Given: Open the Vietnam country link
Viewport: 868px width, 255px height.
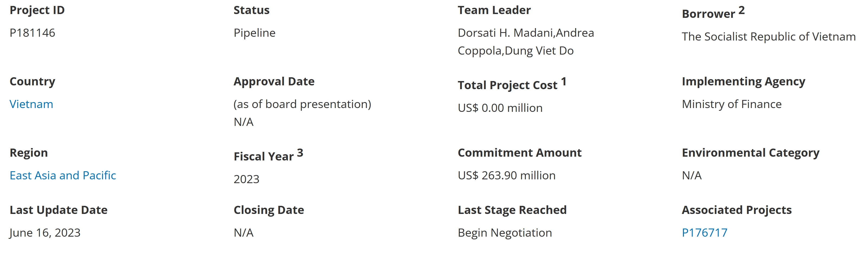Looking at the screenshot, I should (31, 104).
